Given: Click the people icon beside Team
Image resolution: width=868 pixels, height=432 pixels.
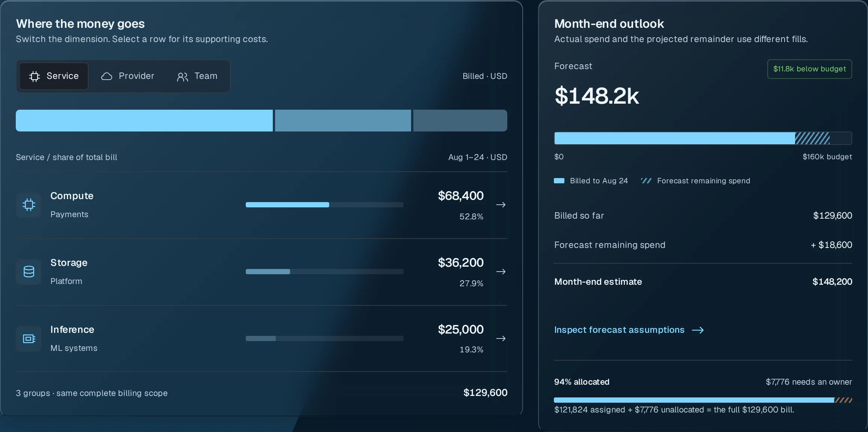Looking at the screenshot, I should point(183,77).
